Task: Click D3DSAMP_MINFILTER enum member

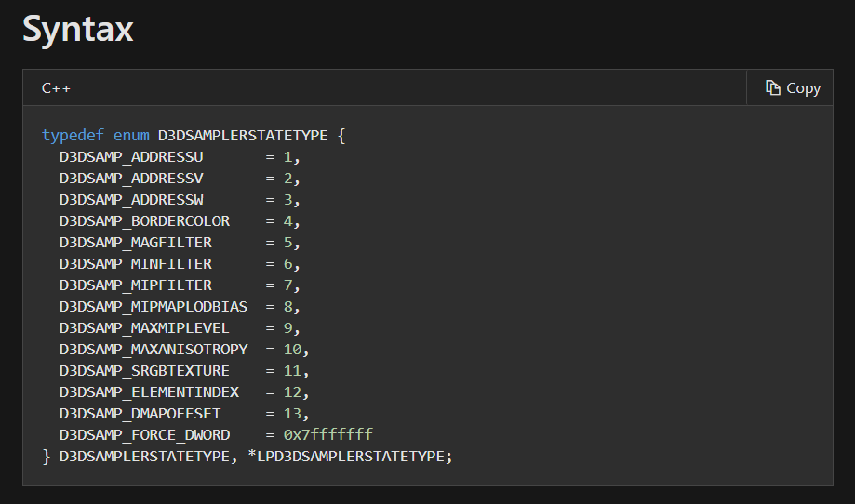Action: (136, 264)
